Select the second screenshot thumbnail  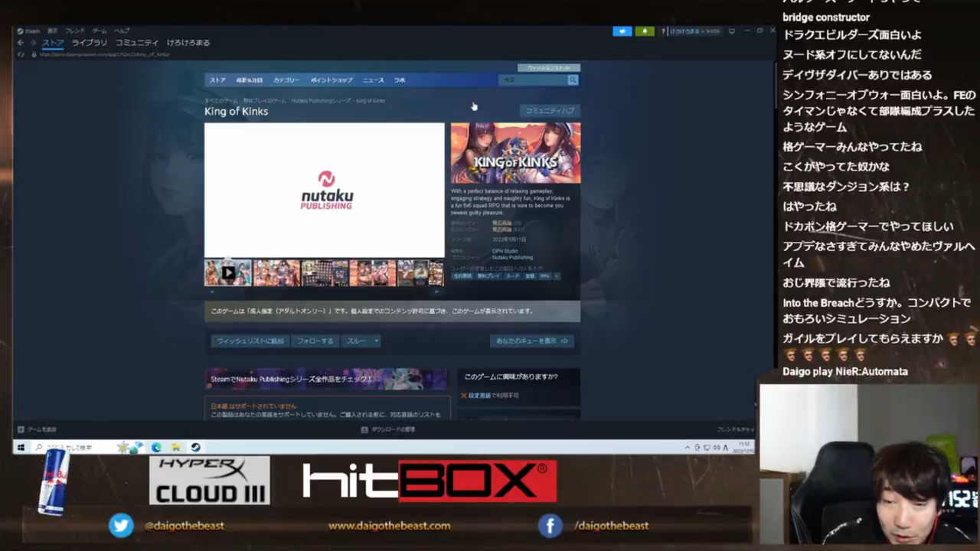[276, 272]
